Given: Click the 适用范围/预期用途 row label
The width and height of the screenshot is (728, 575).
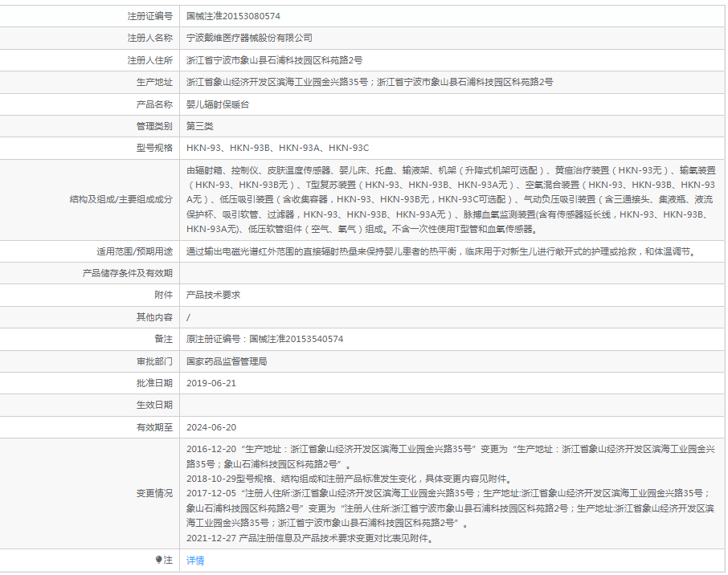Looking at the screenshot, I should (x=135, y=251).
